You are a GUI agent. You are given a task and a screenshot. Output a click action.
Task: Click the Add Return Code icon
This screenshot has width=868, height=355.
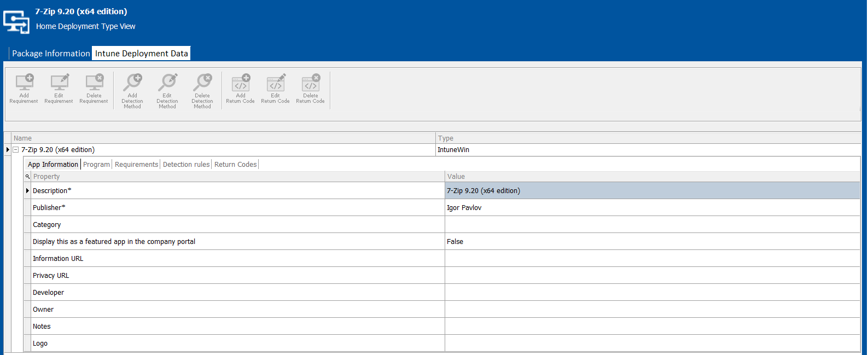(x=241, y=83)
